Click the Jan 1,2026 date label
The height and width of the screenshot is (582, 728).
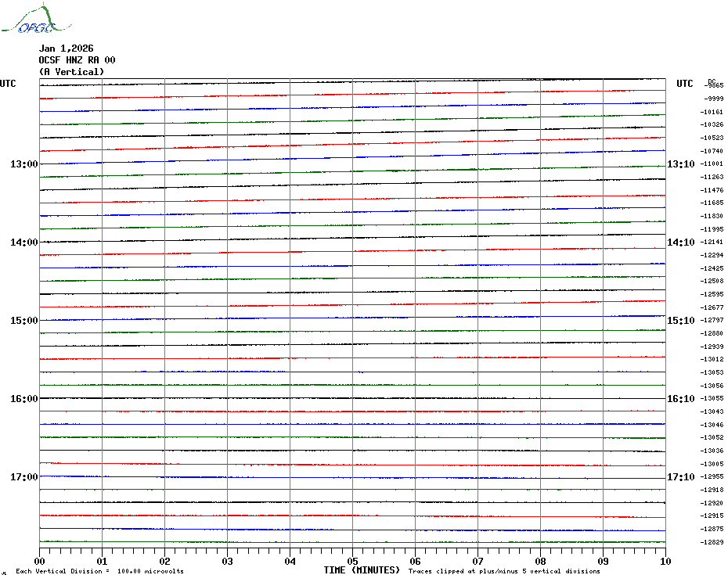(66, 48)
